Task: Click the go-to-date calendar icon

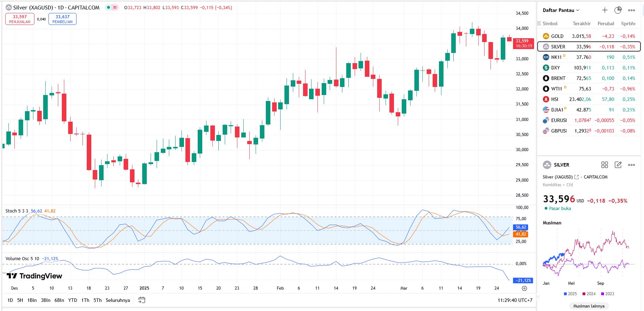Action: pyautogui.click(x=142, y=300)
